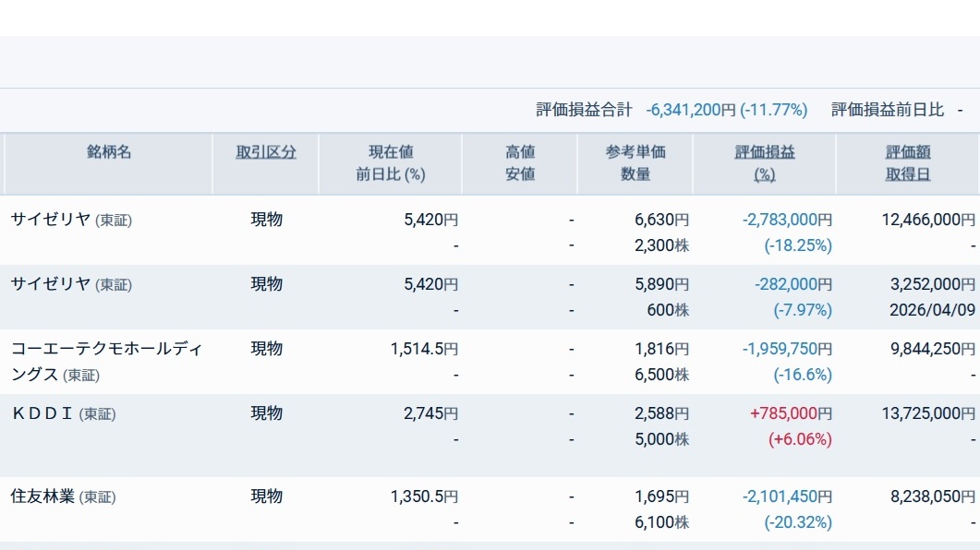This screenshot has height=550, width=980.
Task: Click the 6,500株 quantity
Action: [x=662, y=375]
